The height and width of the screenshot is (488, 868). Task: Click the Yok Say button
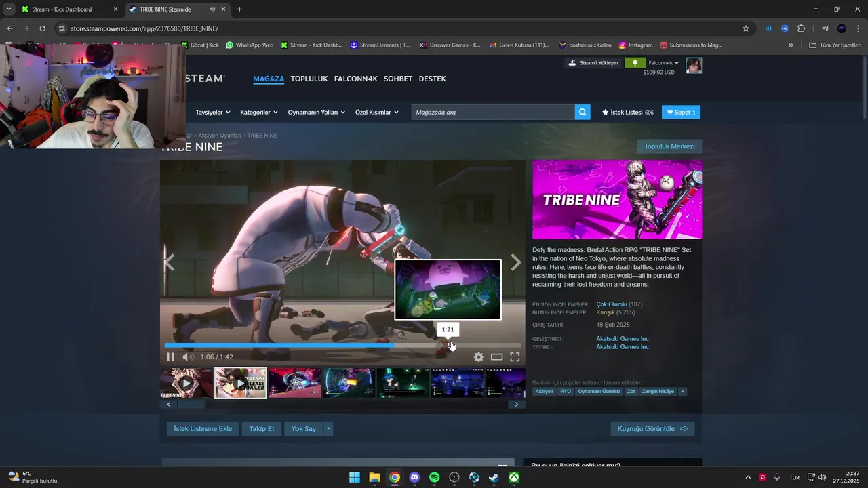(x=304, y=428)
